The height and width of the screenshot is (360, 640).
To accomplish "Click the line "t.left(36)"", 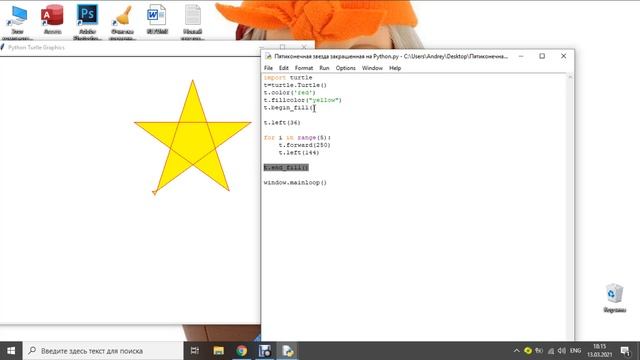I will 282,122.
